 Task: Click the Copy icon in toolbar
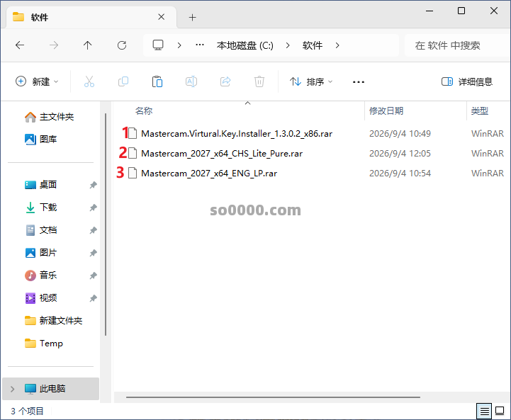[x=123, y=81]
